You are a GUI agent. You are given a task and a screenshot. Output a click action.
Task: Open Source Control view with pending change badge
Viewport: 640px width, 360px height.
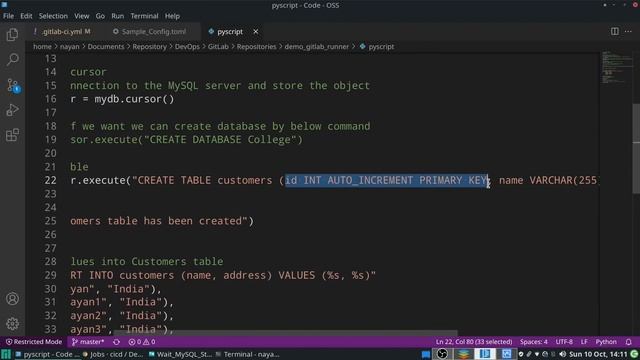(x=13, y=85)
